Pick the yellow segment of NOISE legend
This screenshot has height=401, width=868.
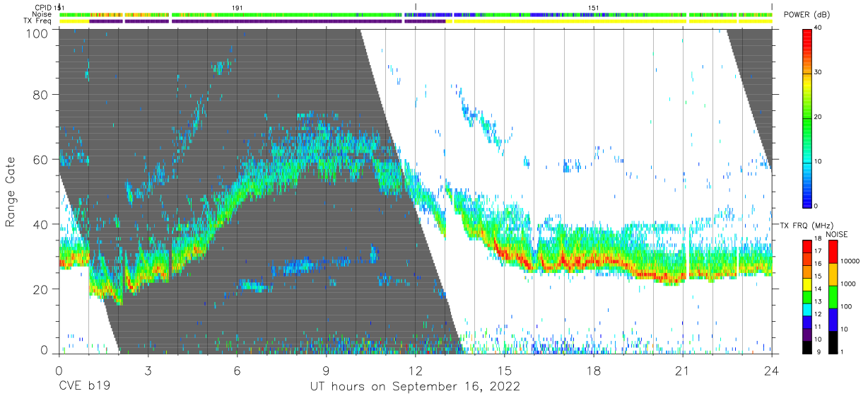click(x=833, y=274)
